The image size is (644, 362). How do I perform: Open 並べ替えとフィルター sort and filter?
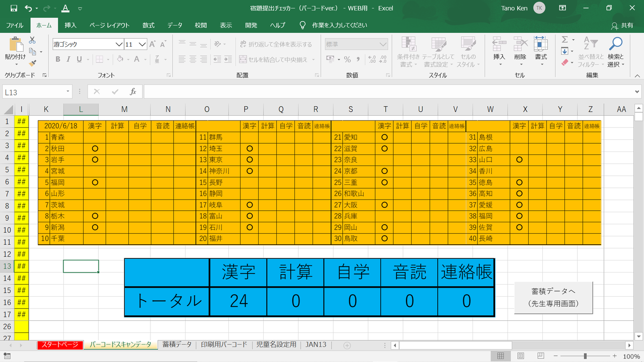click(591, 52)
